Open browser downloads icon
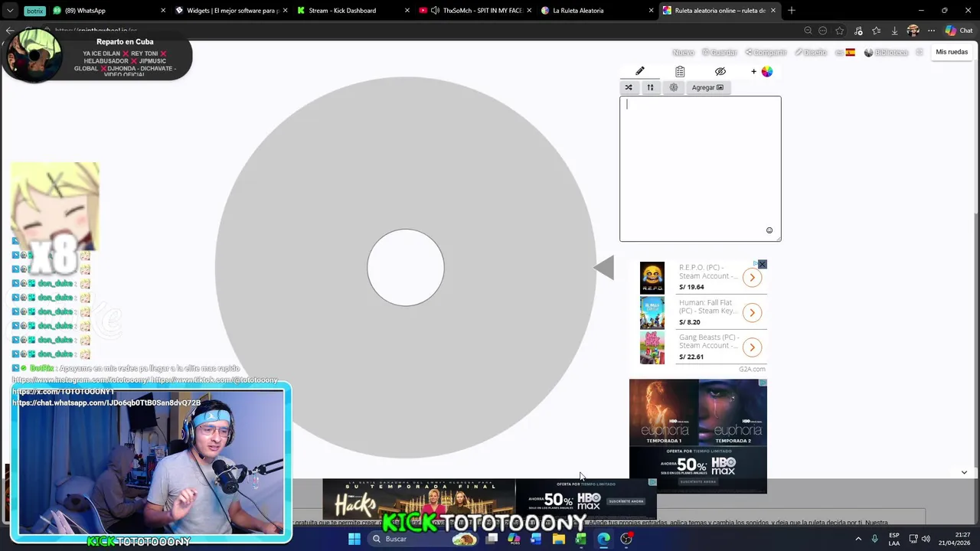This screenshot has height=551, width=980. [894, 31]
